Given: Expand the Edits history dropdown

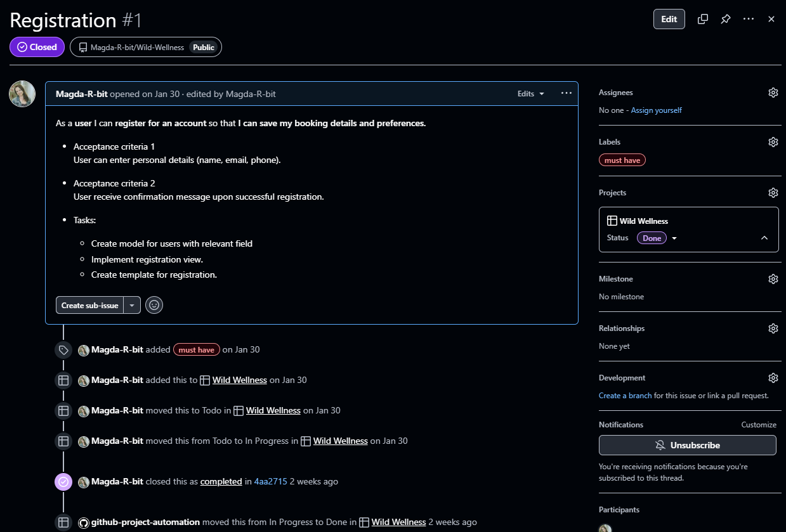Looking at the screenshot, I should click(x=531, y=94).
